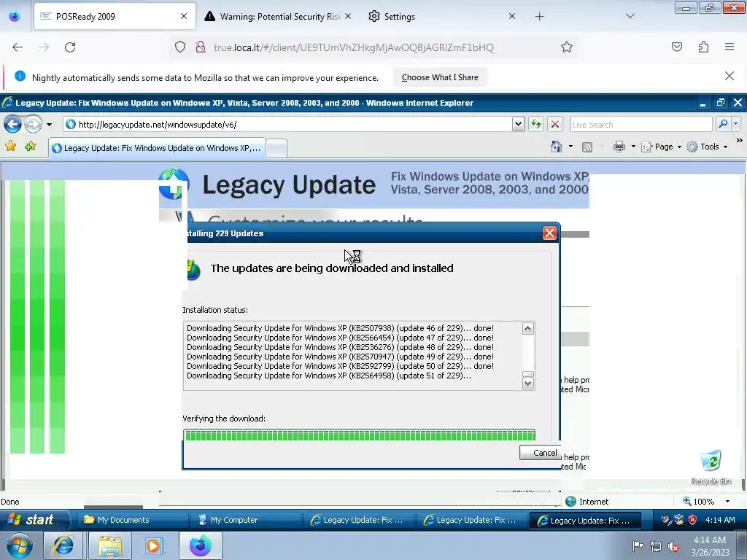Image resolution: width=747 pixels, height=560 pixels.
Task: Show more IE toolbar commands chevron
Action: 739,141
